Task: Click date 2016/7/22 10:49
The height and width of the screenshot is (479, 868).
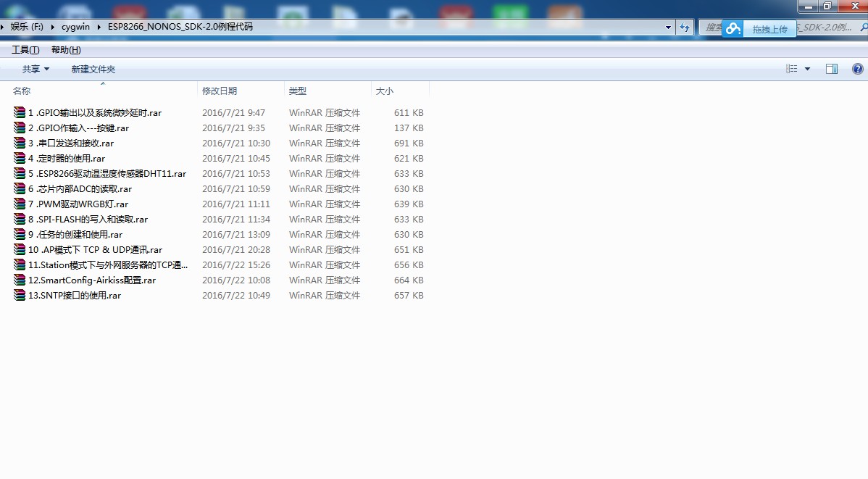Action: pyautogui.click(x=236, y=295)
